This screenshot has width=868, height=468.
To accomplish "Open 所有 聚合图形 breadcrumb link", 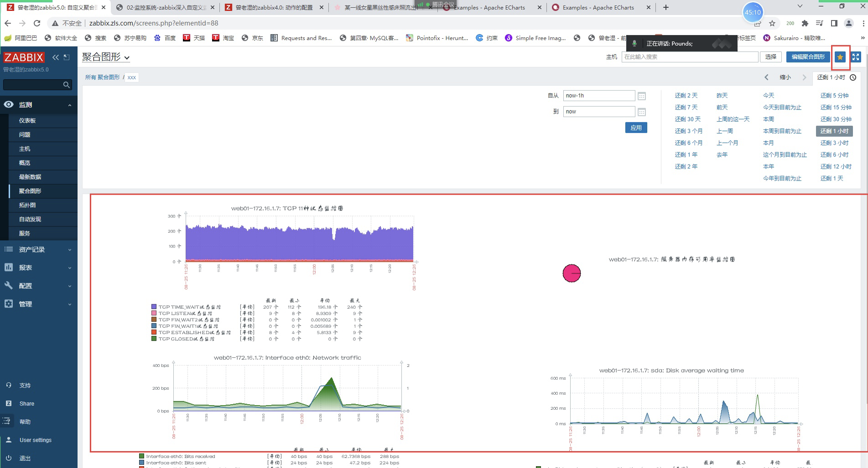I will 102,77.
